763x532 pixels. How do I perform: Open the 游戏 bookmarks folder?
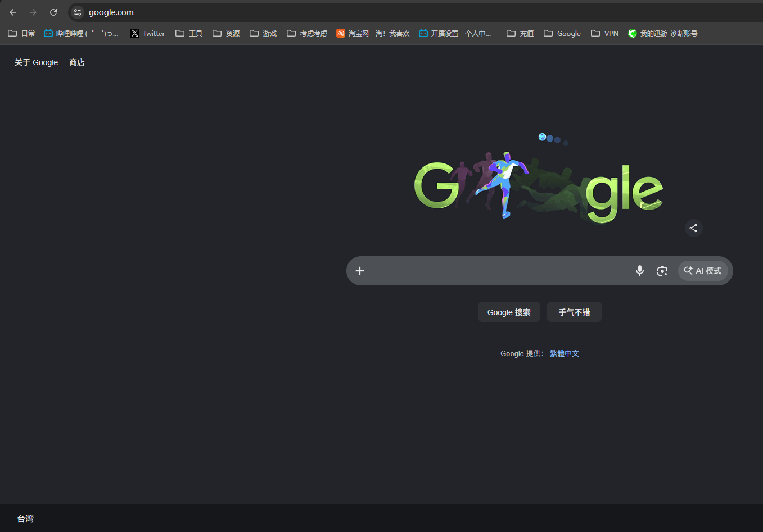tap(263, 34)
